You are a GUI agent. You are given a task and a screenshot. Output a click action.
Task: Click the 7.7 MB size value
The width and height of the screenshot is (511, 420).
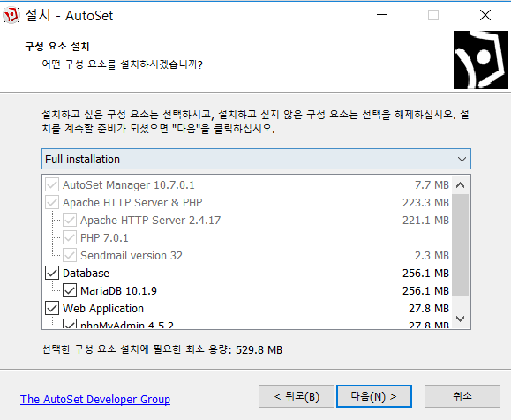click(432, 185)
